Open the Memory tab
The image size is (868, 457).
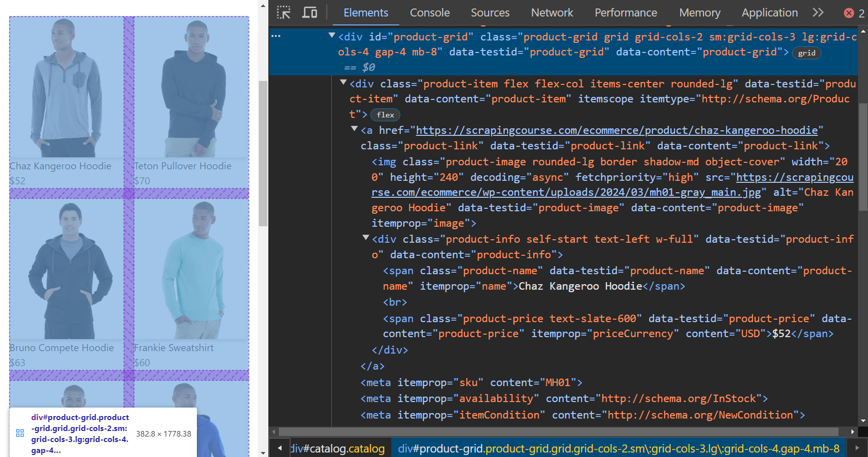click(700, 12)
